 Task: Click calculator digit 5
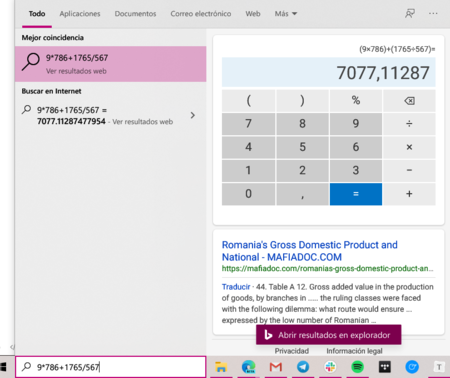pyautogui.click(x=302, y=147)
